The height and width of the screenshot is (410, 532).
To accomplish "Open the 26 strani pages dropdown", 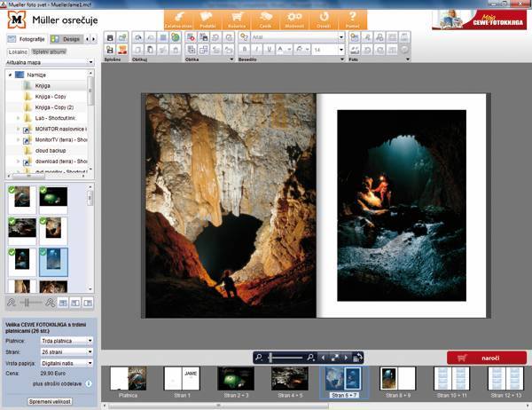I will (66, 352).
